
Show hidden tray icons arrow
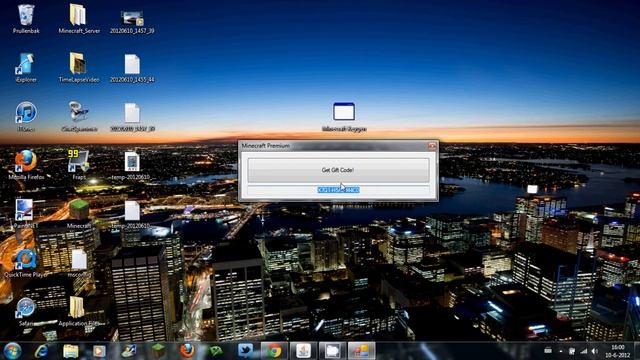tap(561, 351)
